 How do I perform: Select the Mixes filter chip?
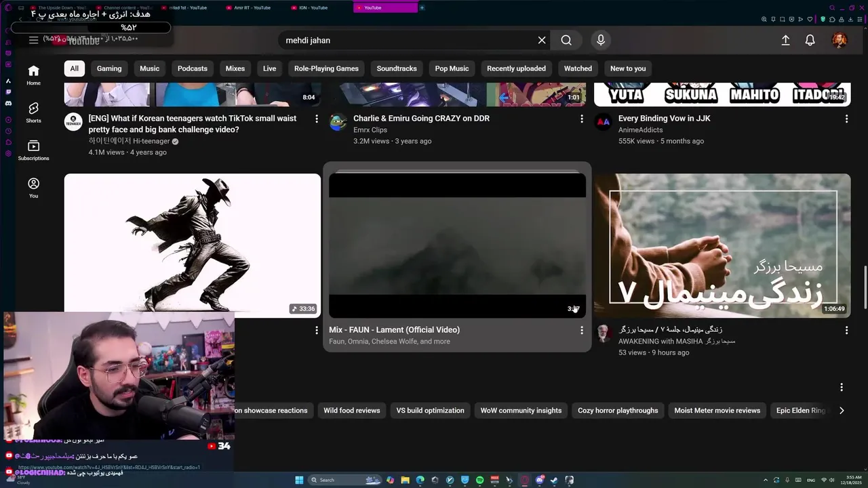pos(235,68)
